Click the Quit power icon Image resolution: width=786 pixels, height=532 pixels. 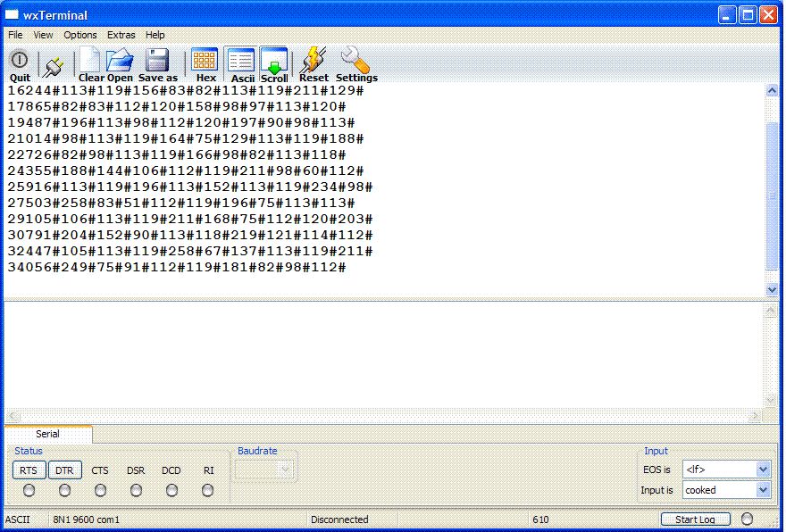coord(20,60)
